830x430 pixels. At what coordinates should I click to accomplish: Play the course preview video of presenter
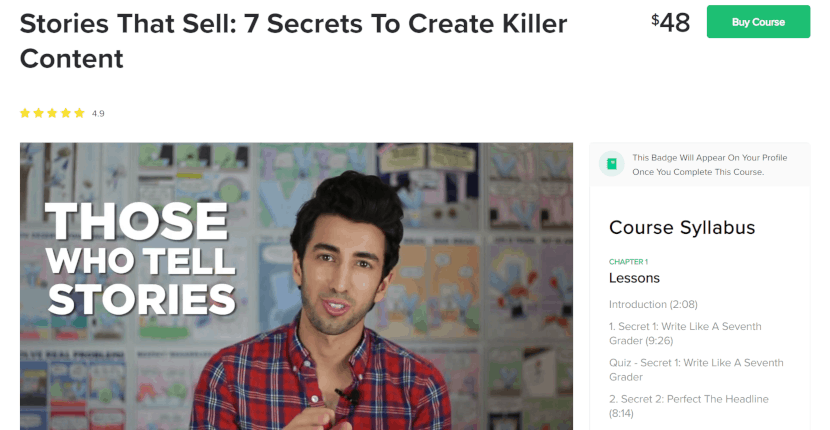point(296,286)
